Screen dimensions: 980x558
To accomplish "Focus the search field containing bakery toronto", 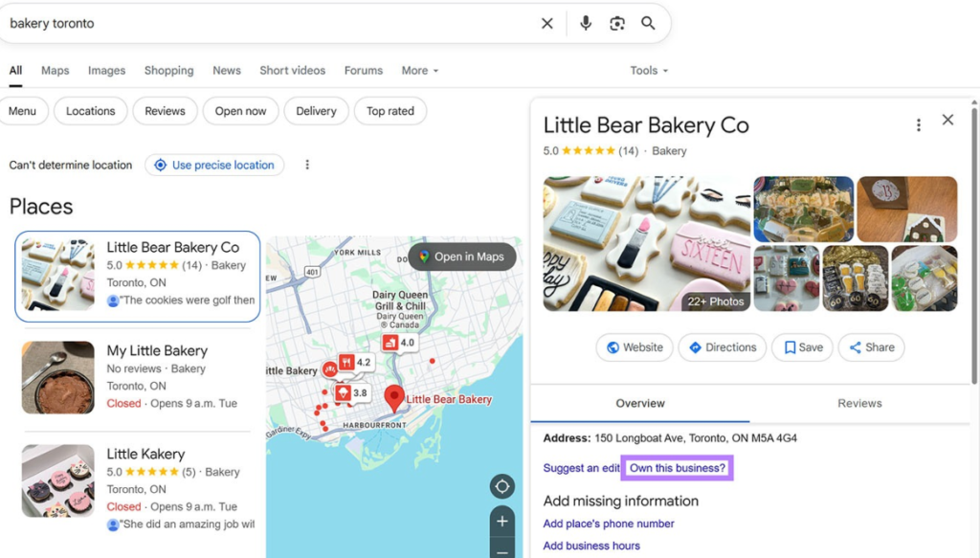I will [x=269, y=24].
